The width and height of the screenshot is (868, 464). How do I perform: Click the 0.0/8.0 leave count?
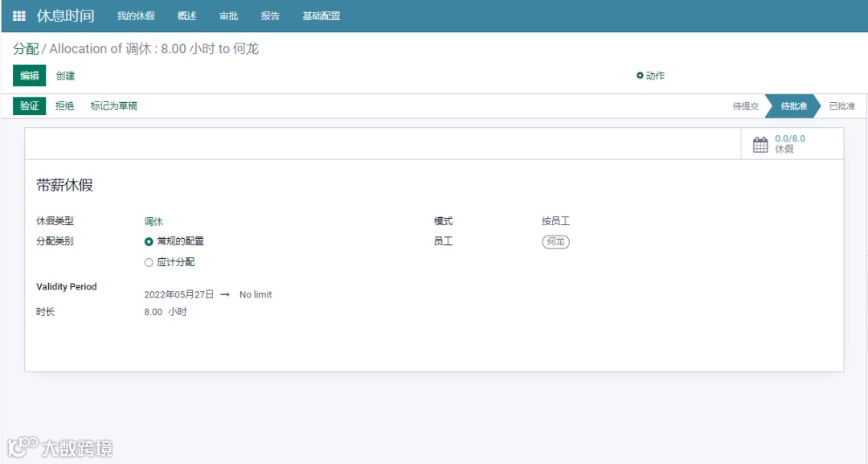click(790, 138)
